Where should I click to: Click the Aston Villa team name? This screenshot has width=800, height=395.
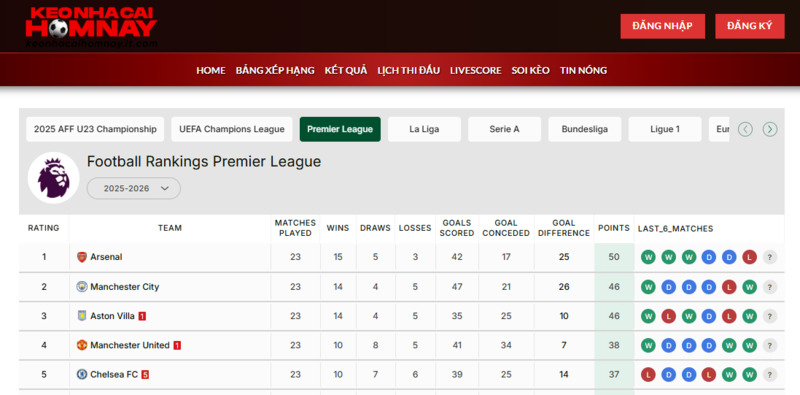click(x=112, y=316)
